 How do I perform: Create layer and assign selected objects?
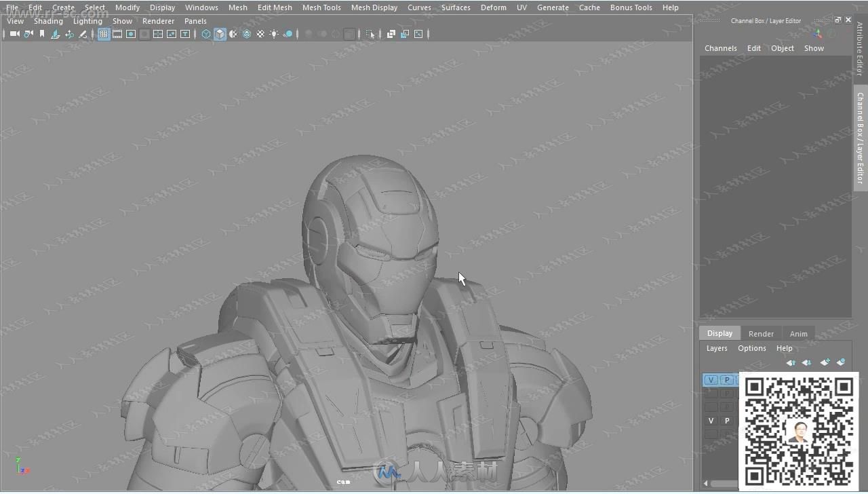pos(841,362)
